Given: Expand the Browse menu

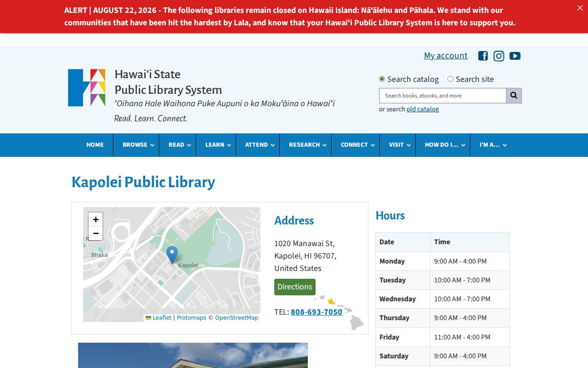Looking at the screenshot, I should point(136,145).
